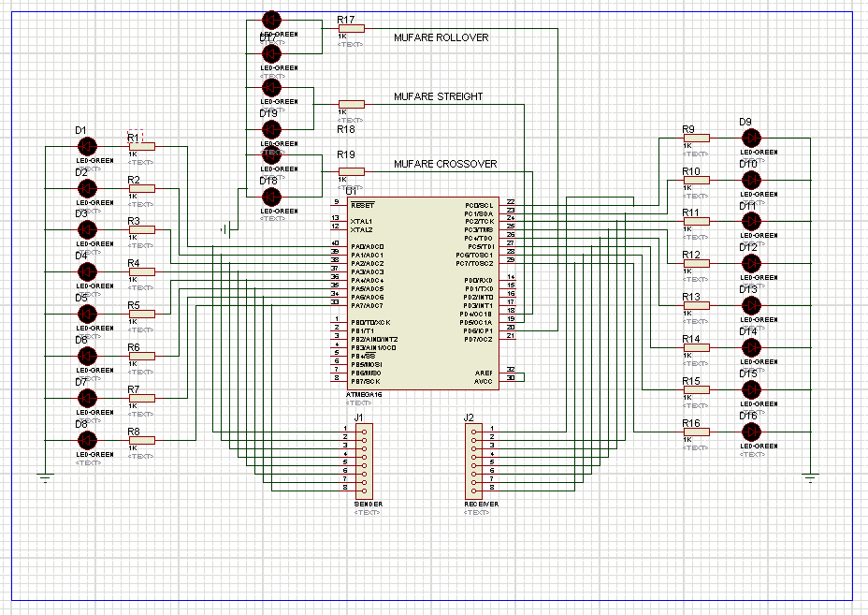
Task: Select the D6 LED symbol
Action: (87, 357)
